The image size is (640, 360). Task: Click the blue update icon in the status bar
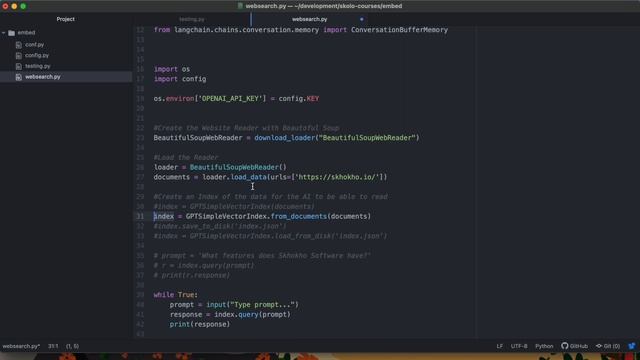click(632, 346)
